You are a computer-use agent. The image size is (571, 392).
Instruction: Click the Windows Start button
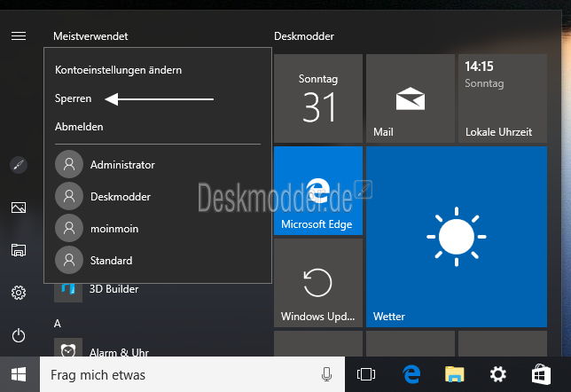[19, 374]
